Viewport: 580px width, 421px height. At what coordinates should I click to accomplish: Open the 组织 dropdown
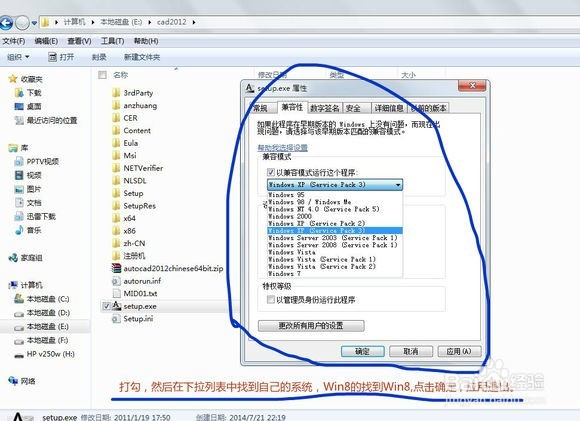[x=18, y=57]
